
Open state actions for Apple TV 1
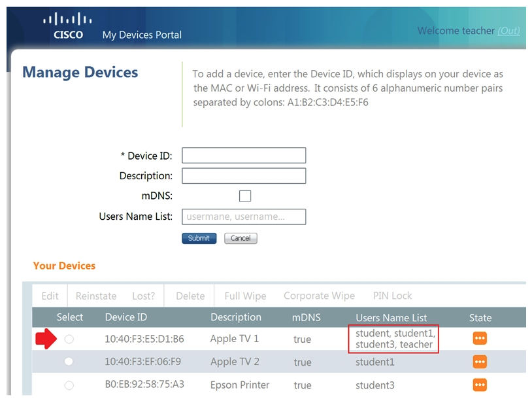coord(480,338)
